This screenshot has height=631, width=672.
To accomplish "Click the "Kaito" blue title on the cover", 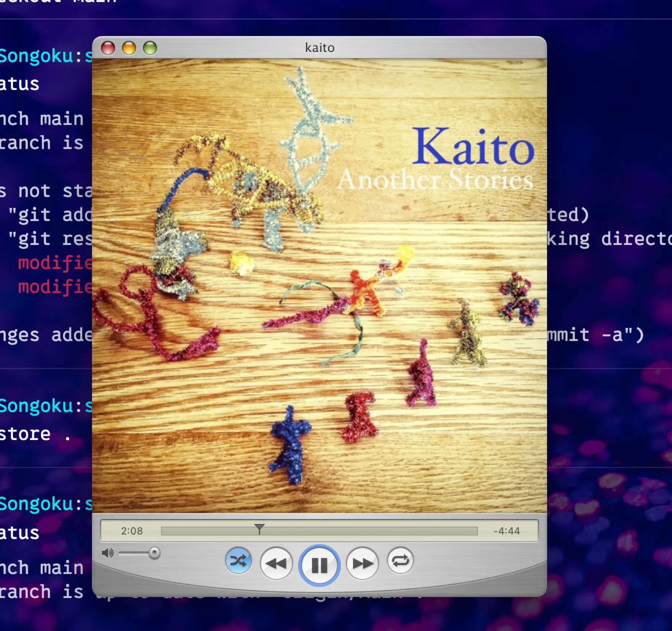I will coord(473,147).
